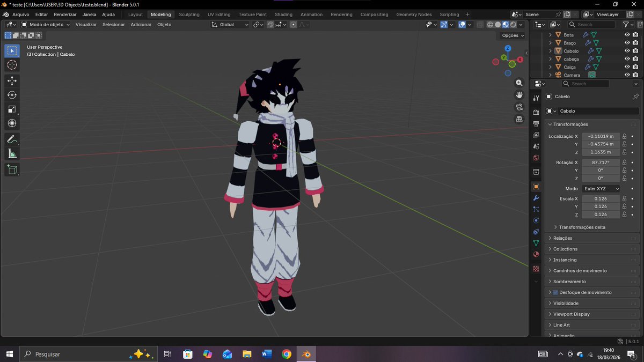Choose the Move tool in toolbar
This screenshot has height=362, width=644.
pyautogui.click(x=12, y=80)
